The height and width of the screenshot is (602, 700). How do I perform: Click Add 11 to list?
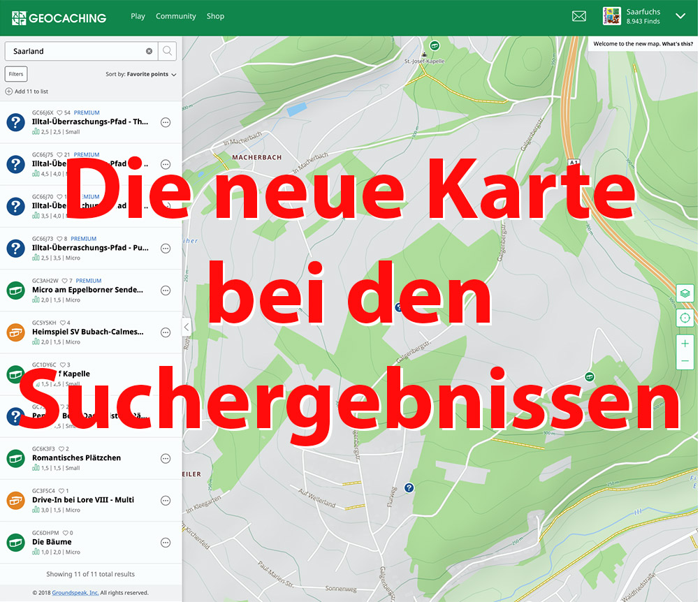click(x=27, y=91)
